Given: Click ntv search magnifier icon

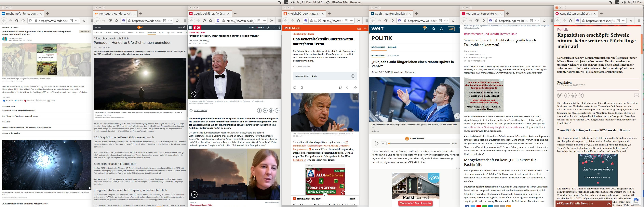Looking at the screenshot, I should (x=279, y=27).
